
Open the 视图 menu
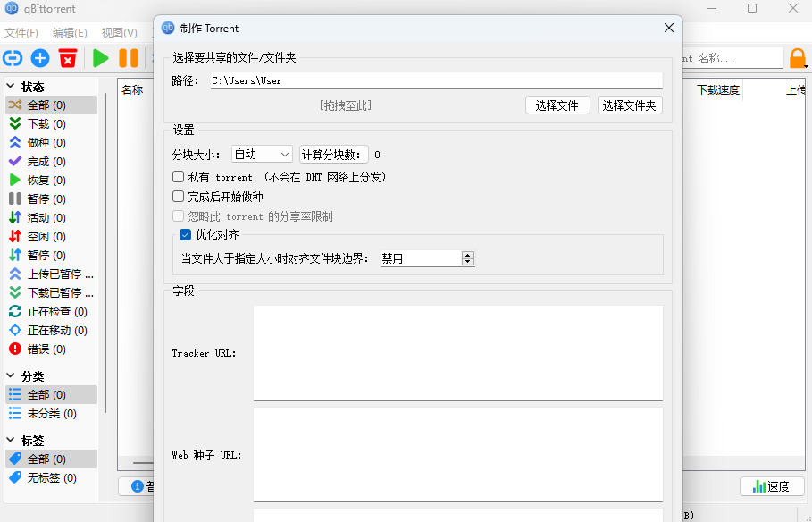tap(117, 32)
